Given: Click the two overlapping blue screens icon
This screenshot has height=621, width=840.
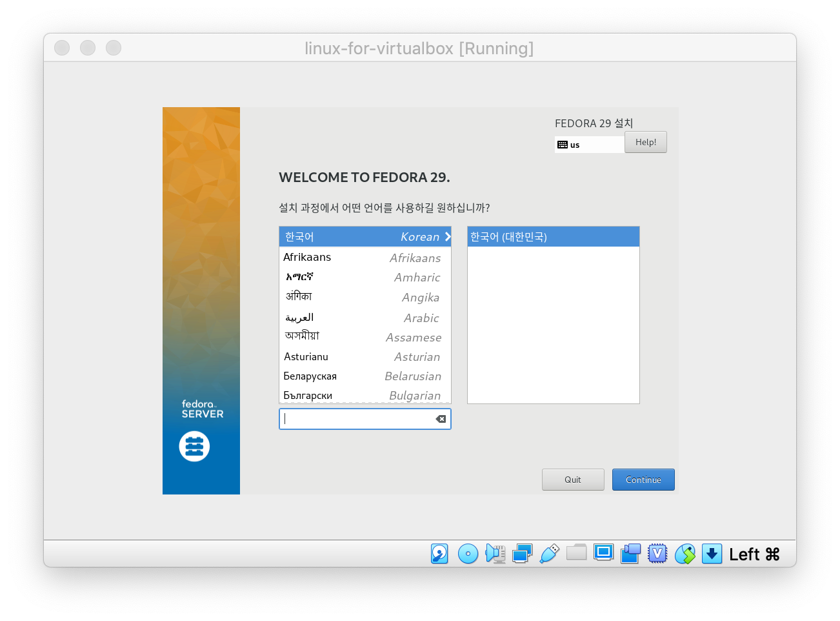Looking at the screenshot, I should (630, 554).
